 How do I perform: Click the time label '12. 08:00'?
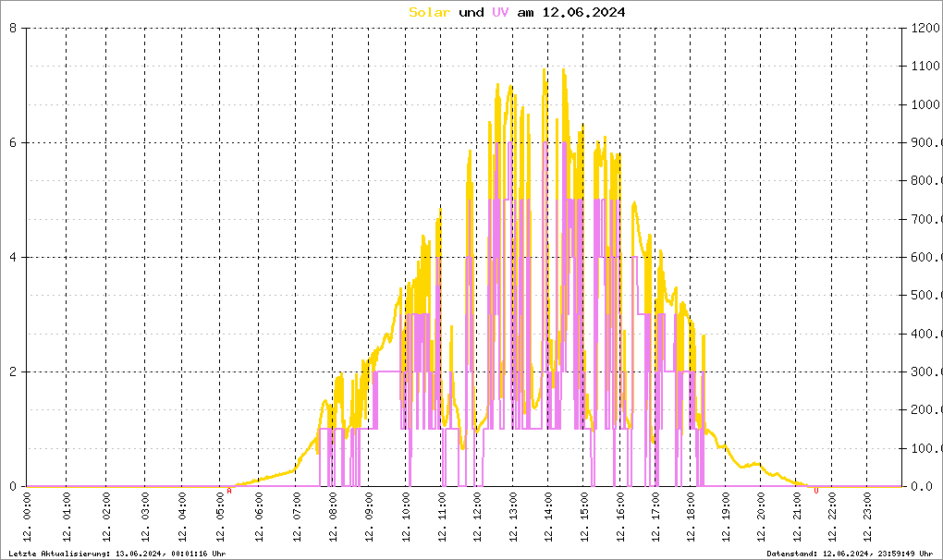click(333, 517)
